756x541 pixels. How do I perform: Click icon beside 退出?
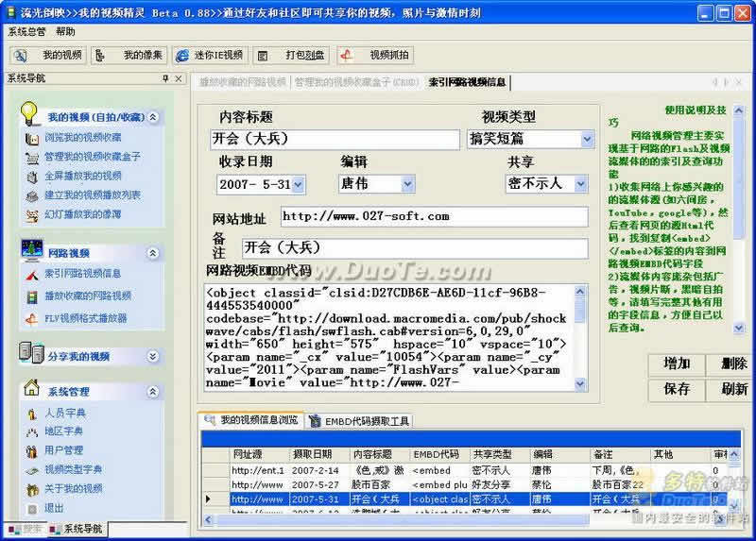[x=32, y=509]
